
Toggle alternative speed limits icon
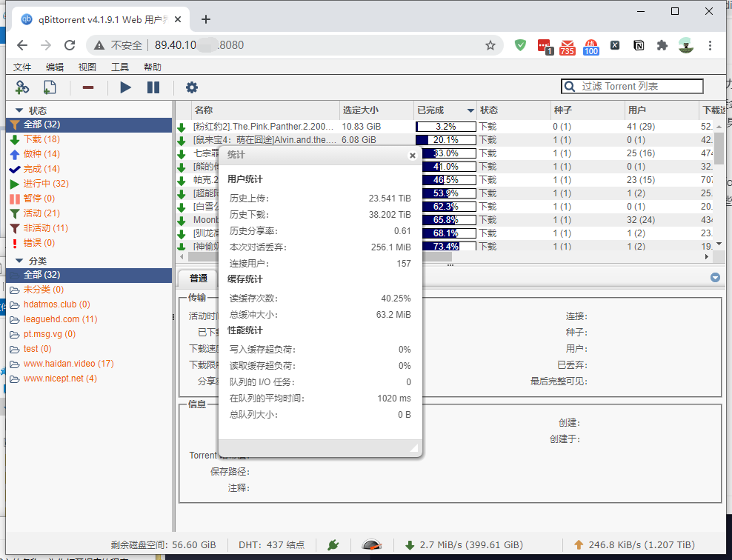tap(372, 544)
